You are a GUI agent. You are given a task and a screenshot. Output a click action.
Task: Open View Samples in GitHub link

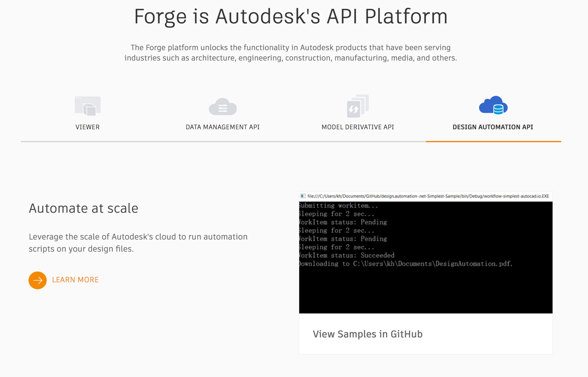(367, 334)
